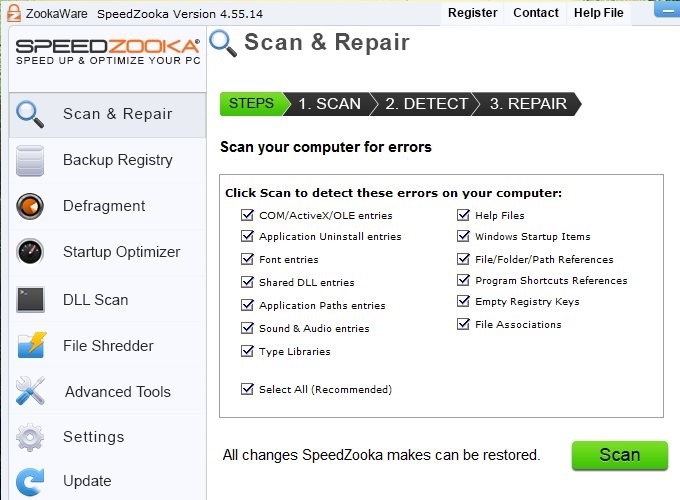680x500 pixels.
Task: Disable Windows Startup Items checkbox
Action: coord(464,237)
